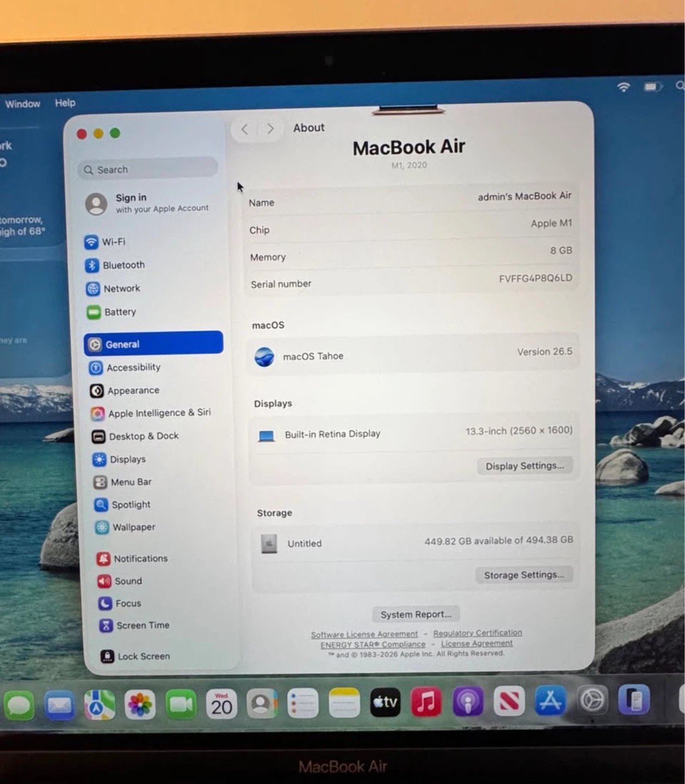Screen dimensions: 685x784
Task: Click the Built-in Retina Display row
Action: [x=414, y=433]
